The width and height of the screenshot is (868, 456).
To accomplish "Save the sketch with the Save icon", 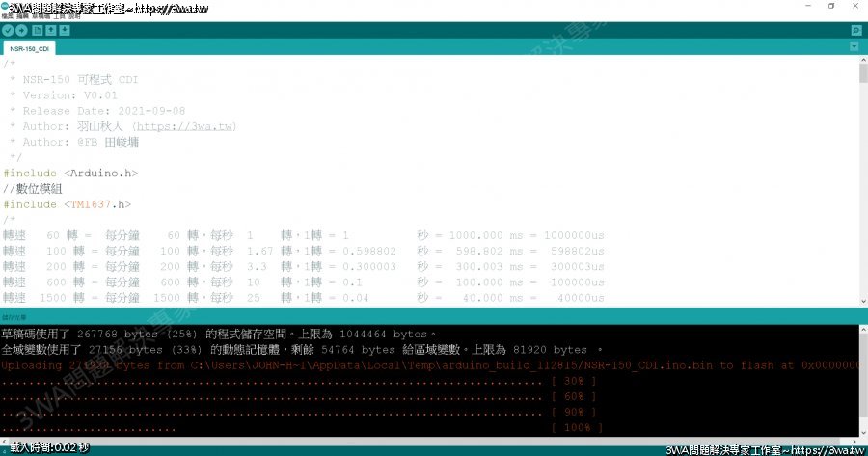I will click(x=65, y=31).
